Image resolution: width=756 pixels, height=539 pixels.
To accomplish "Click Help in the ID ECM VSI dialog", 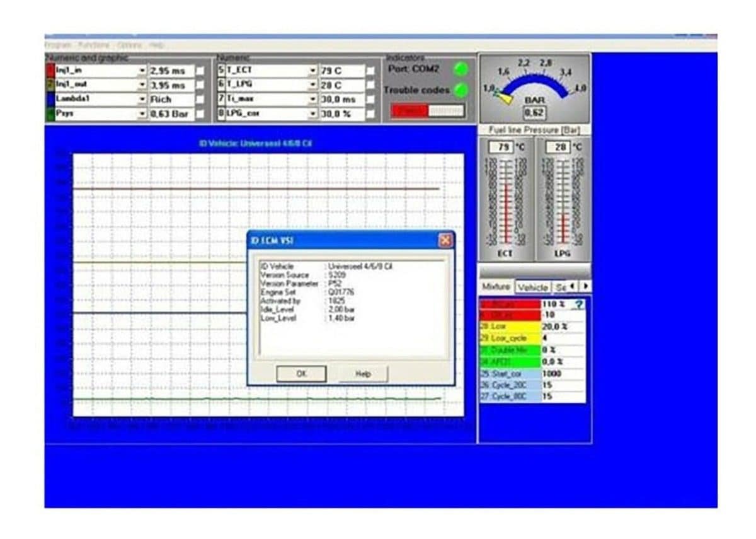I will tap(362, 374).
